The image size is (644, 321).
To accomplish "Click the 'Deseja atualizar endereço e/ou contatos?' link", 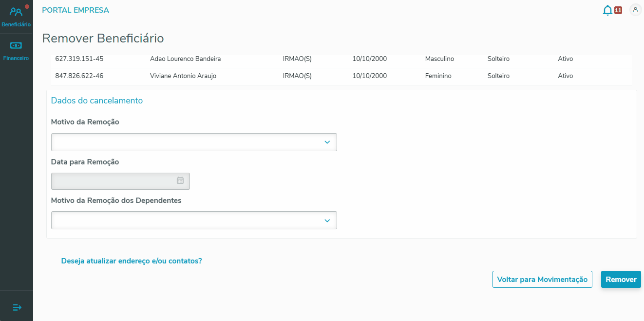I will point(132,261).
